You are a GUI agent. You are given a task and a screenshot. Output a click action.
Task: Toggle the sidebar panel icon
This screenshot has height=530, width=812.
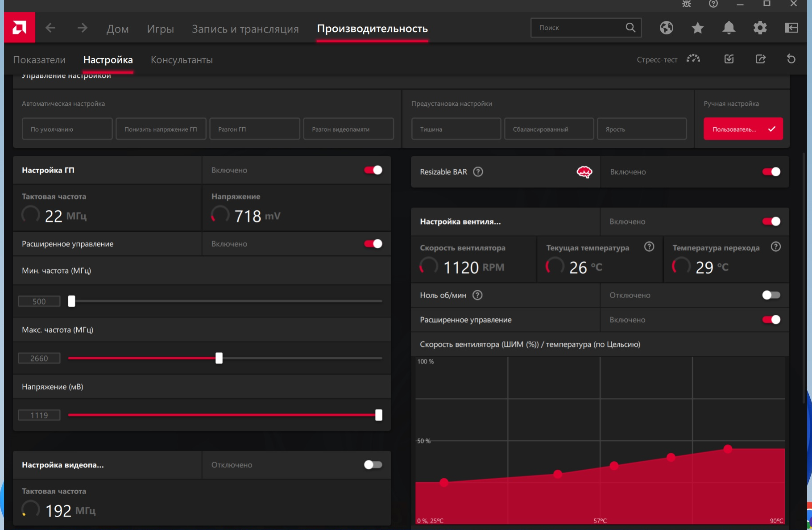tap(791, 28)
